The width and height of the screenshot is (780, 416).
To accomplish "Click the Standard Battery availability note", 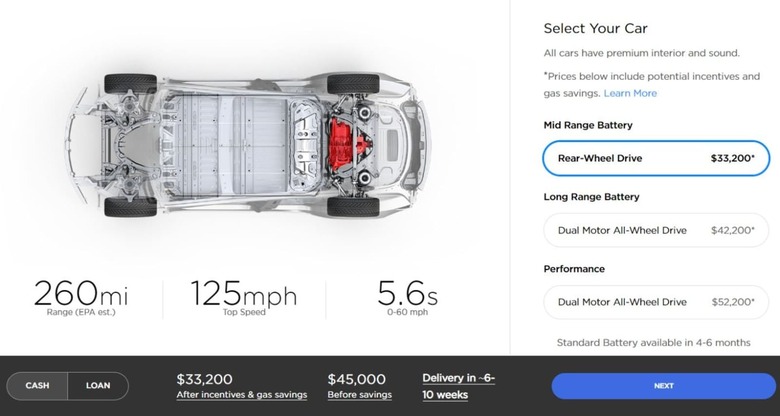I will coord(653,342).
